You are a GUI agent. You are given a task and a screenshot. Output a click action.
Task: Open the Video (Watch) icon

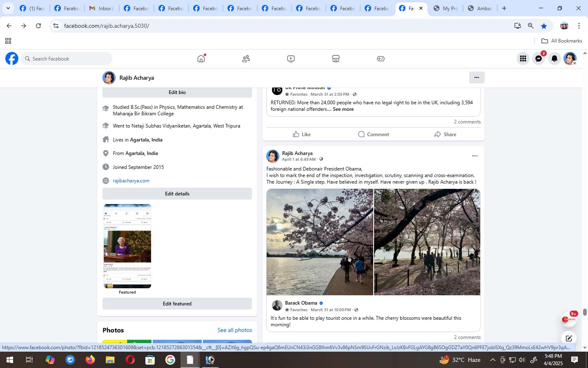click(x=291, y=58)
